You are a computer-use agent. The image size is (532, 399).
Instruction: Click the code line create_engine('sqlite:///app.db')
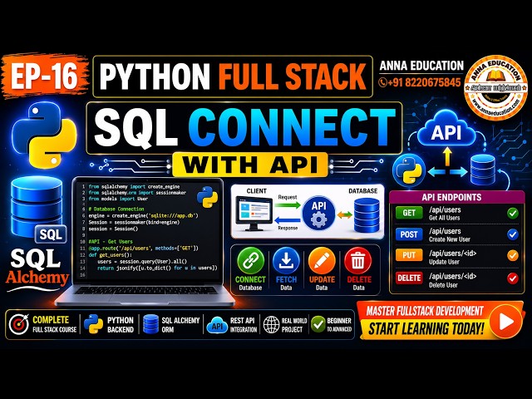tap(143, 215)
